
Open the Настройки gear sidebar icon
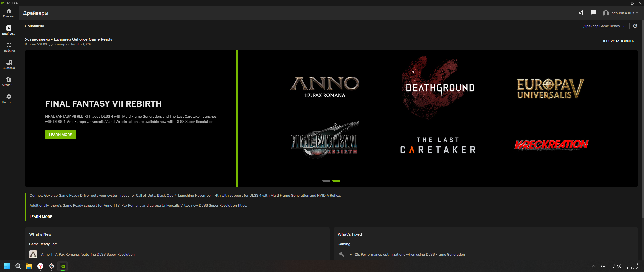(9, 99)
